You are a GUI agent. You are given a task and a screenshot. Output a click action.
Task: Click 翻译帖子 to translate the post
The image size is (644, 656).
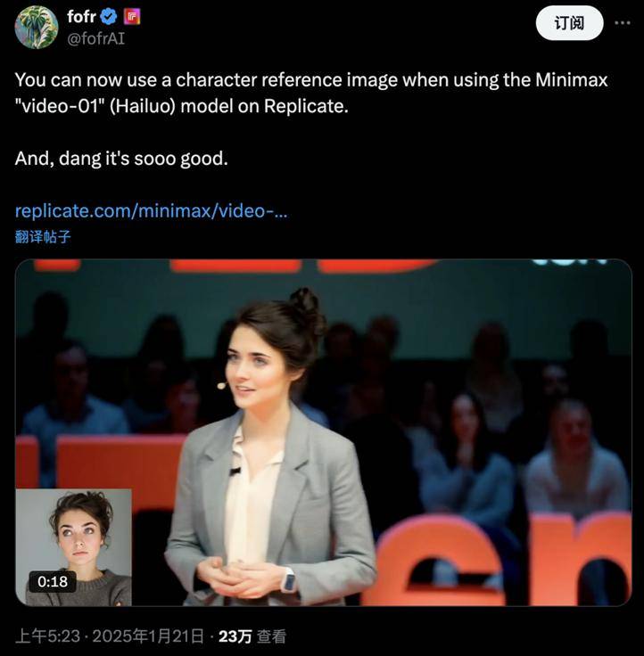point(43,237)
